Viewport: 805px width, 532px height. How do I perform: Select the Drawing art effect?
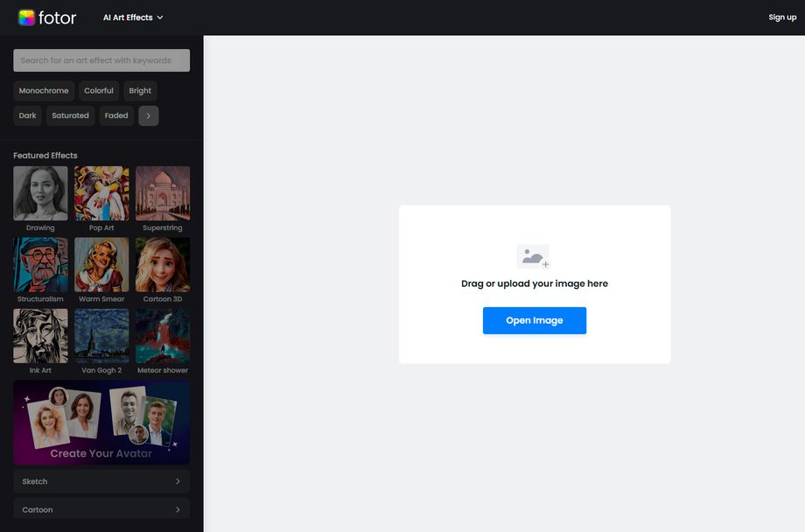[39, 191]
